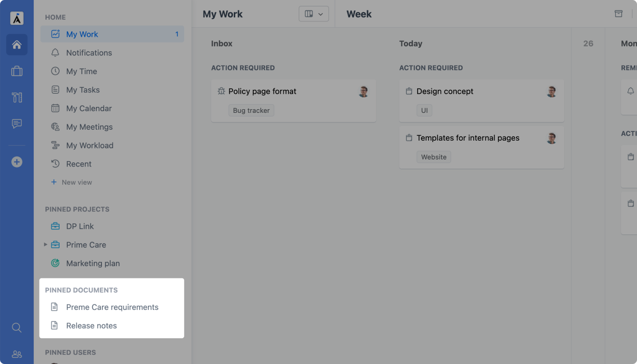Click the Bug tracker tag
The image size is (637, 364).
pos(251,111)
